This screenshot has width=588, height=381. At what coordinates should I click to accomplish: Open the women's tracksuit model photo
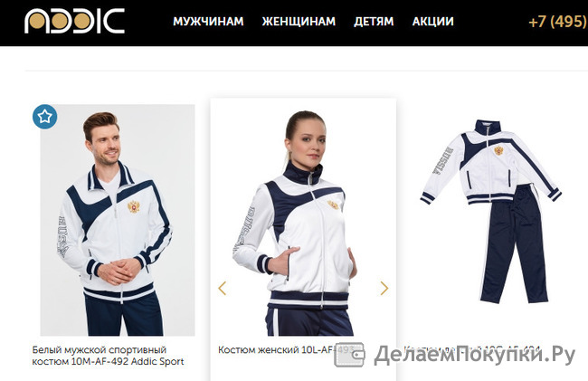303,220
